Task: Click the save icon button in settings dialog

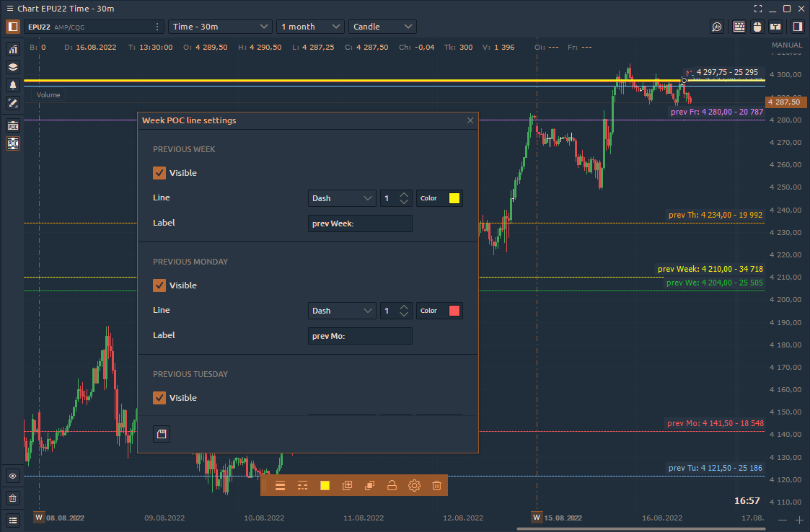Action: (x=162, y=434)
